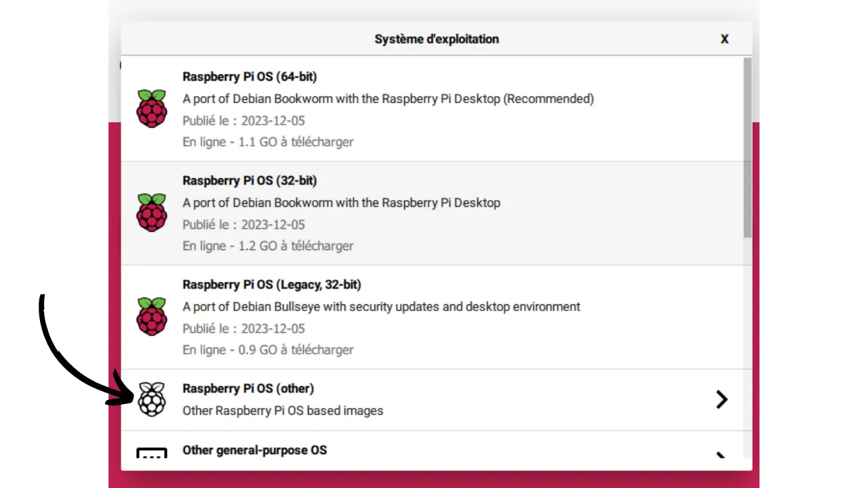Expand Raspberry Pi OS (other) using its chevron
This screenshot has height=488, width=868.
722,399
